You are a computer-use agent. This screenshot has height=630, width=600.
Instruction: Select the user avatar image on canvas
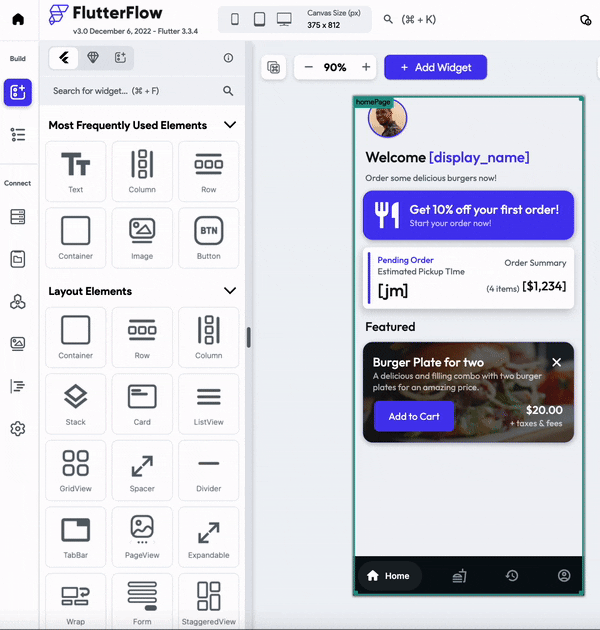coord(387,119)
